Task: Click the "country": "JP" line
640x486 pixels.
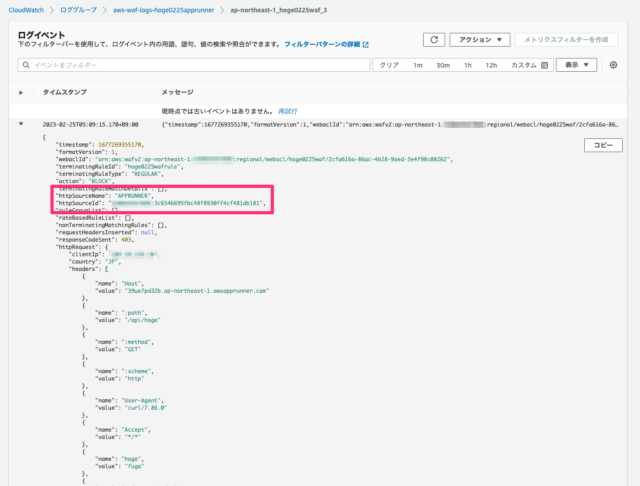Action: (x=95, y=262)
